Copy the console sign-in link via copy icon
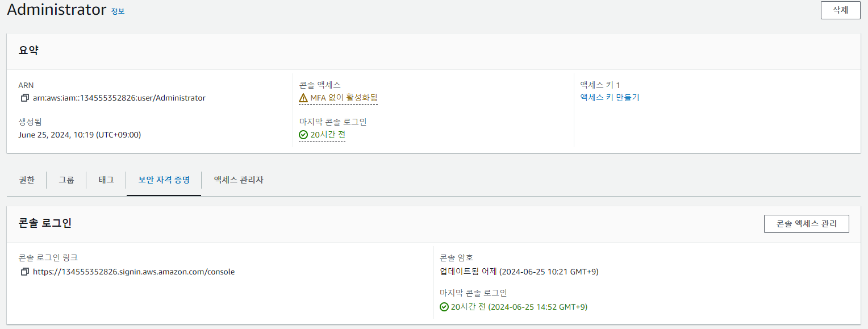Image resolution: width=868 pixels, height=329 pixels. pos(24,272)
